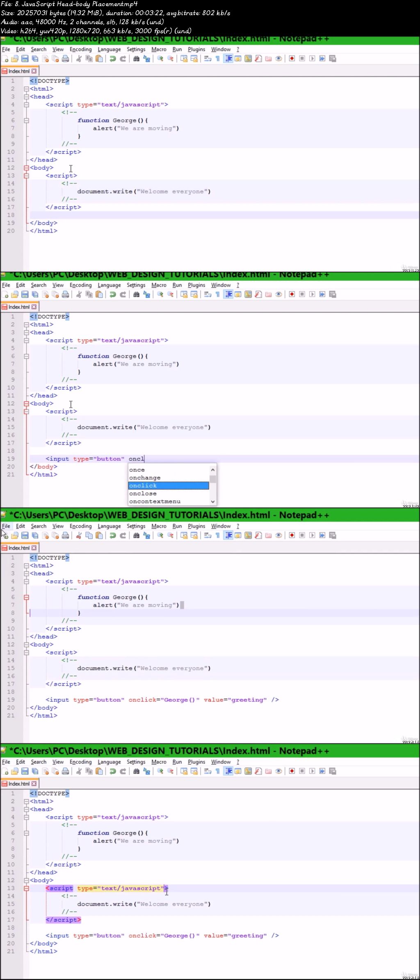Toggle Word Wrap in the bottom frame toolbar
The width and height of the screenshot is (420, 980).
tap(208, 771)
